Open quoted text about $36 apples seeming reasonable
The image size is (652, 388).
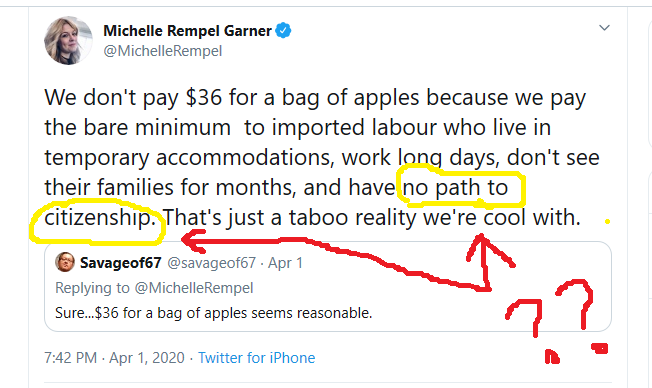pyautogui.click(x=213, y=313)
